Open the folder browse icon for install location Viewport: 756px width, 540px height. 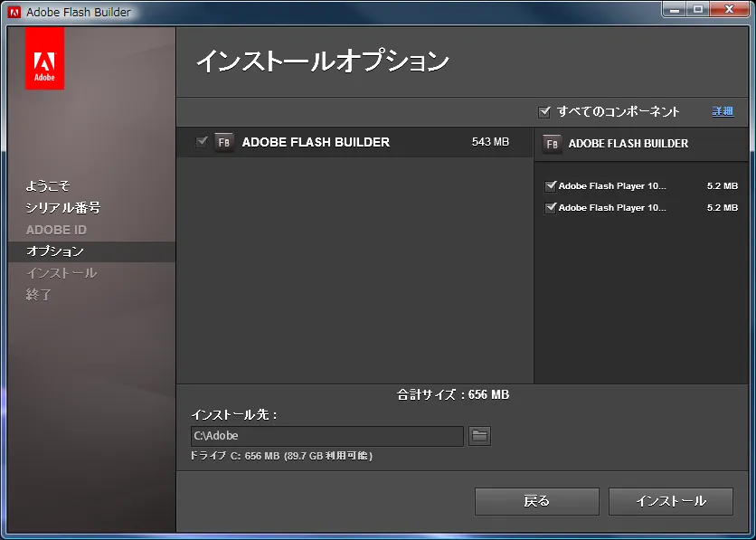coord(479,436)
